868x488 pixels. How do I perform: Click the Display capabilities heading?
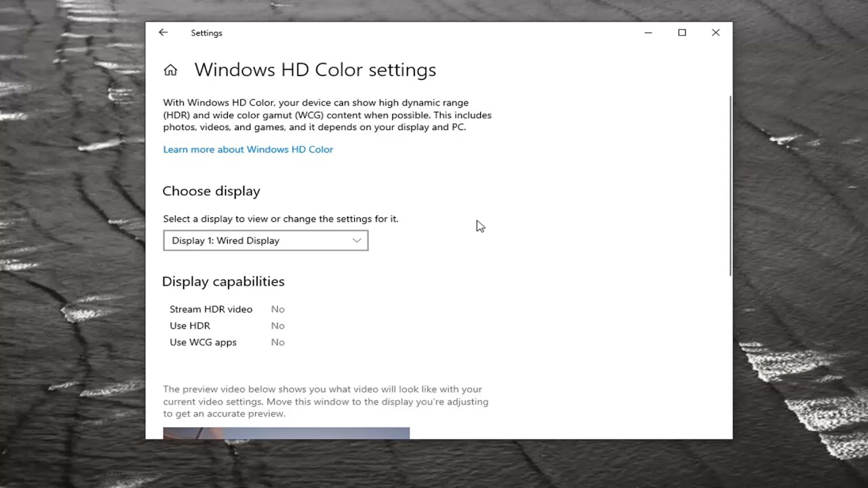tap(223, 281)
